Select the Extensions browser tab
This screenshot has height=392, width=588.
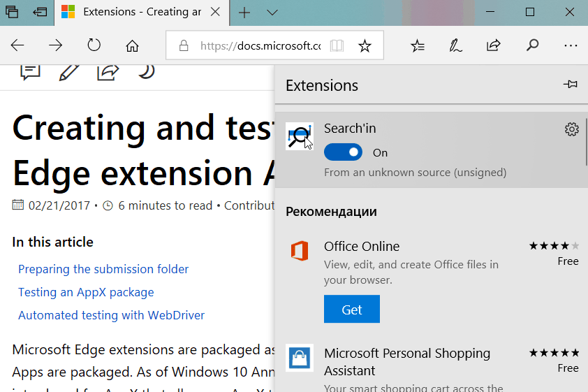pos(142,13)
